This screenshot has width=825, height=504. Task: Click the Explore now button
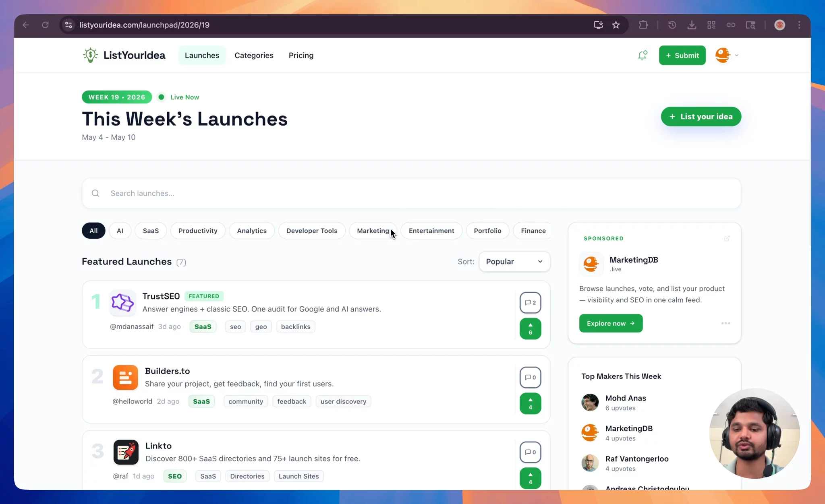(x=611, y=323)
